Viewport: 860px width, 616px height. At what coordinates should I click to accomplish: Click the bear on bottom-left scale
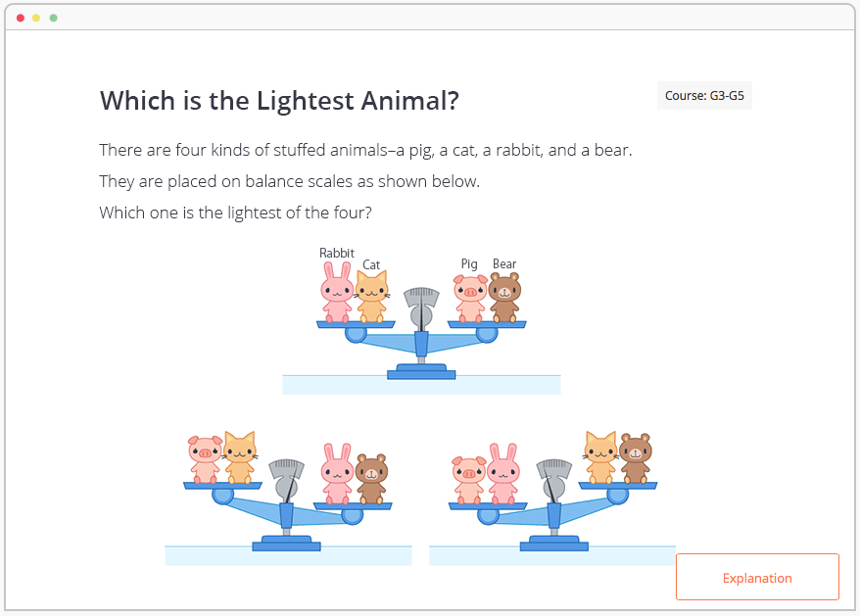click(x=371, y=479)
